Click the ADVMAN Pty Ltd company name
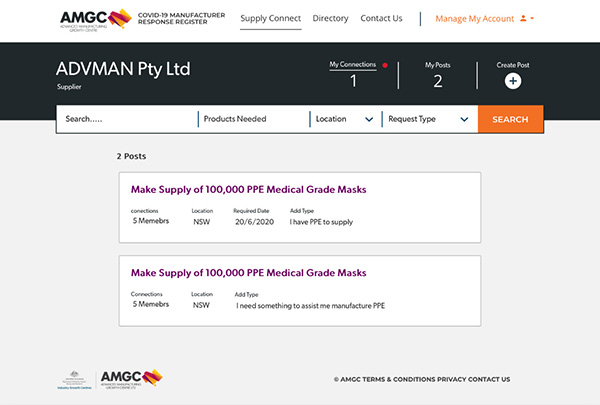Image resolution: width=600 pixels, height=405 pixels. click(123, 69)
